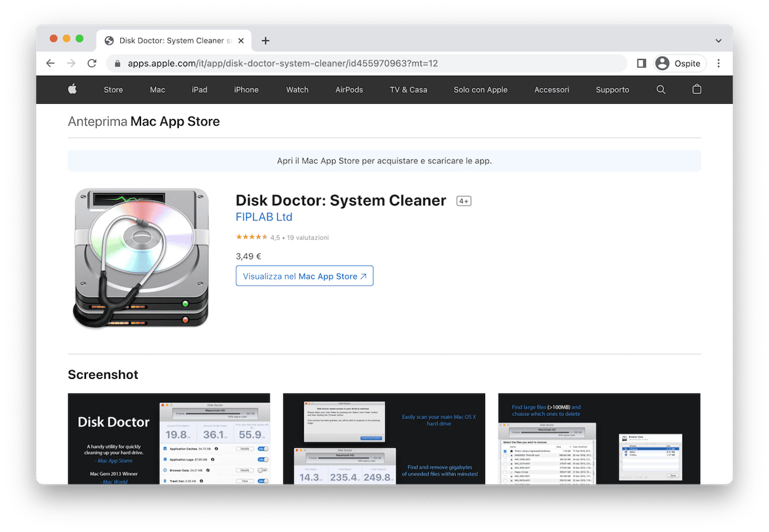Open the Solo con Apple menu item

(x=481, y=90)
